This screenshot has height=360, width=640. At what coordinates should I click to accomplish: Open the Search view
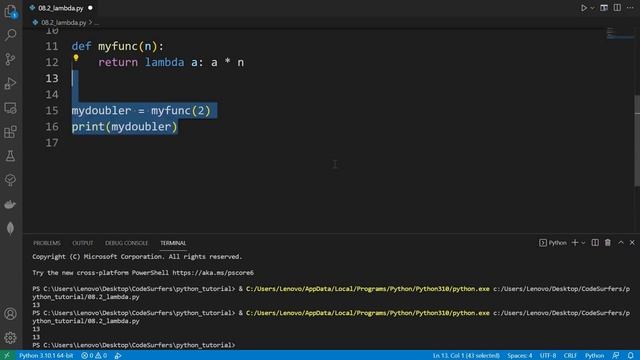pyautogui.click(x=10, y=35)
